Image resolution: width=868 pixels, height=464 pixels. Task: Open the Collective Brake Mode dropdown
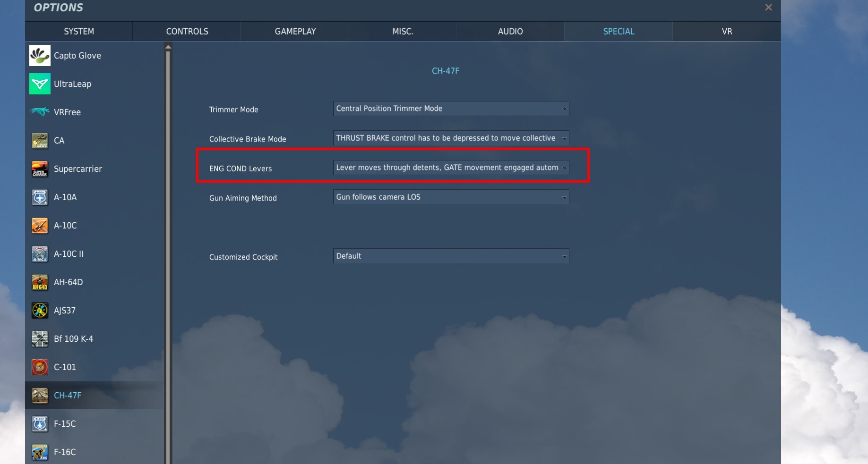click(x=451, y=138)
